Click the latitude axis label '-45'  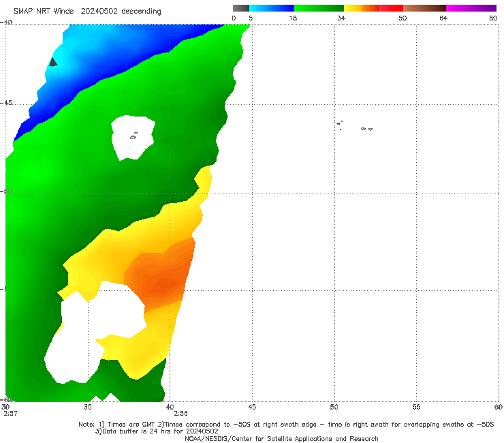(x=6, y=103)
